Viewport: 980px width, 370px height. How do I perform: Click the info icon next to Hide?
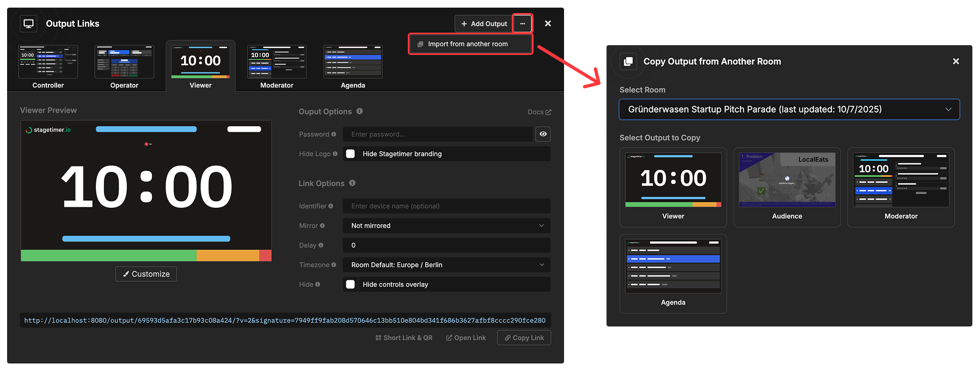pyautogui.click(x=317, y=284)
